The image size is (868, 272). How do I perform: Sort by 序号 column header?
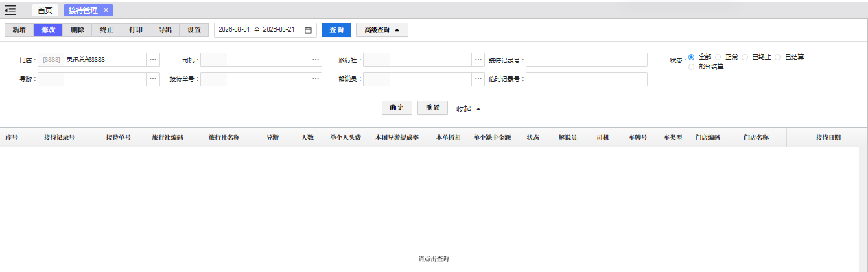[x=11, y=138]
